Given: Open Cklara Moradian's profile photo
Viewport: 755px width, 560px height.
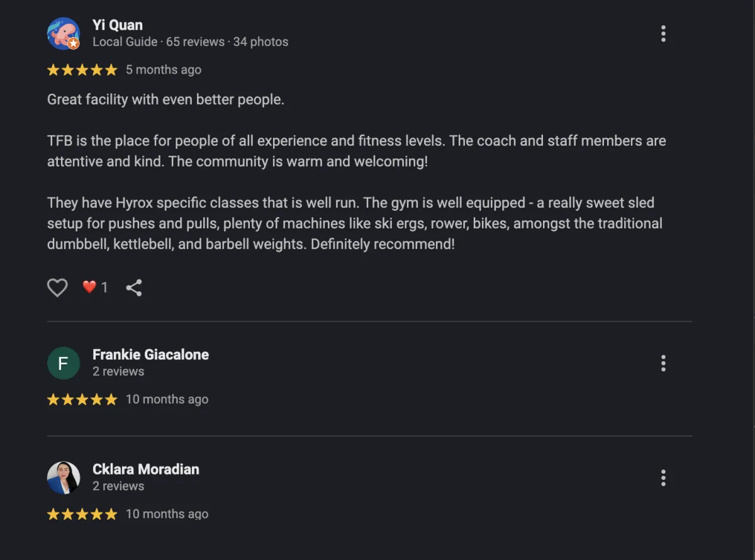Looking at the screenshot, I should point(64,478).
